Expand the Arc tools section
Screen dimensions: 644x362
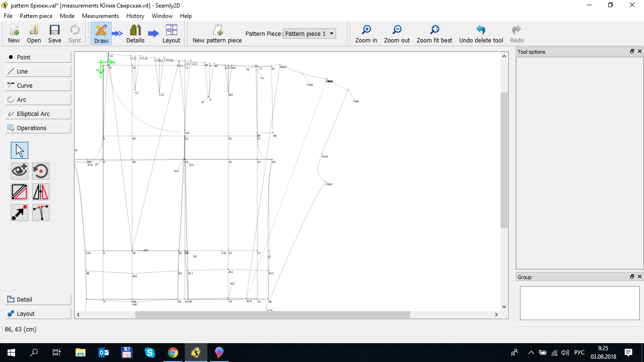coord(38,99)
